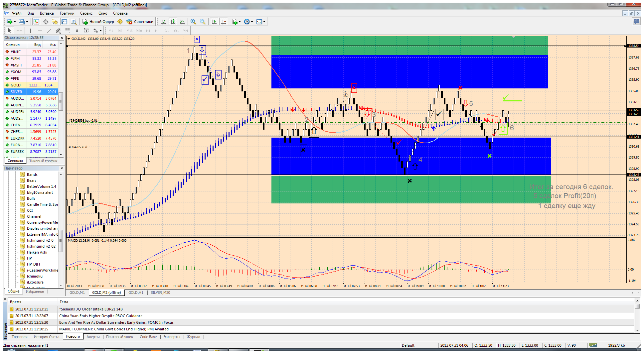Open a new chart window
This screenshot has height=351, width=644.
pos(9,22)
